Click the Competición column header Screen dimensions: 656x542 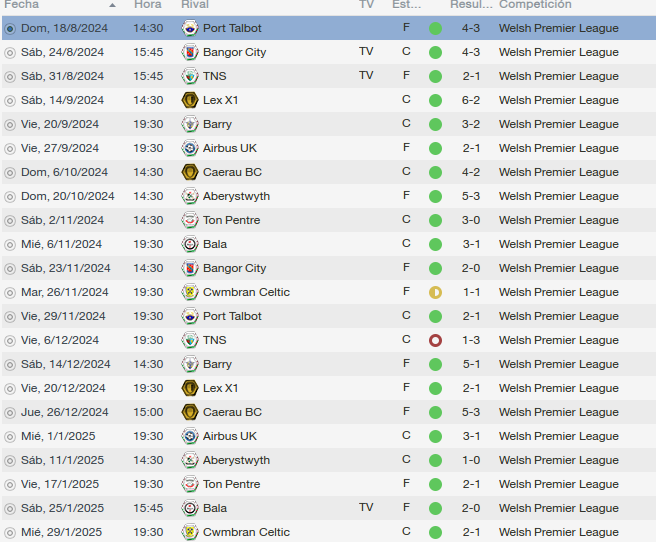click(x=535, y=5)
